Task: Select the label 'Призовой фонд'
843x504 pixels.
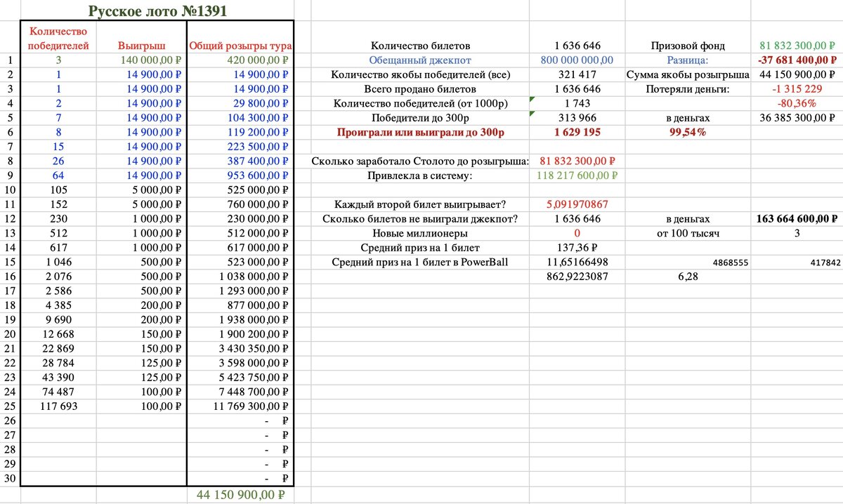Action: [x=687, y=46]
